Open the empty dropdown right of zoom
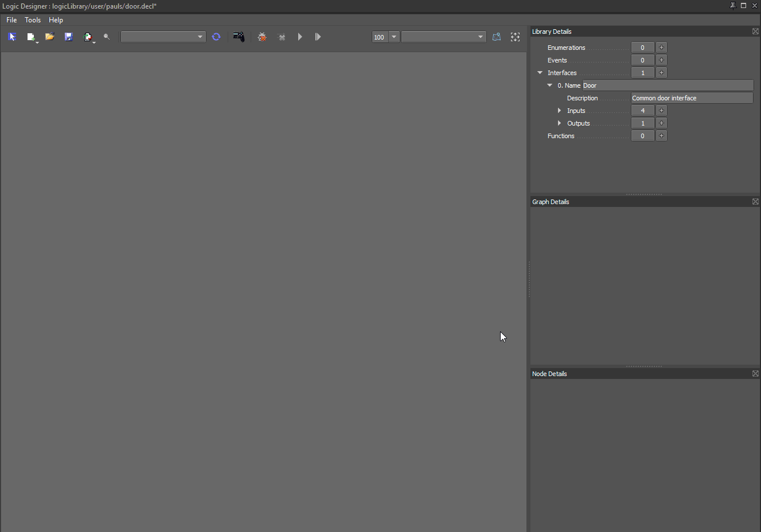 pos(444,37)
